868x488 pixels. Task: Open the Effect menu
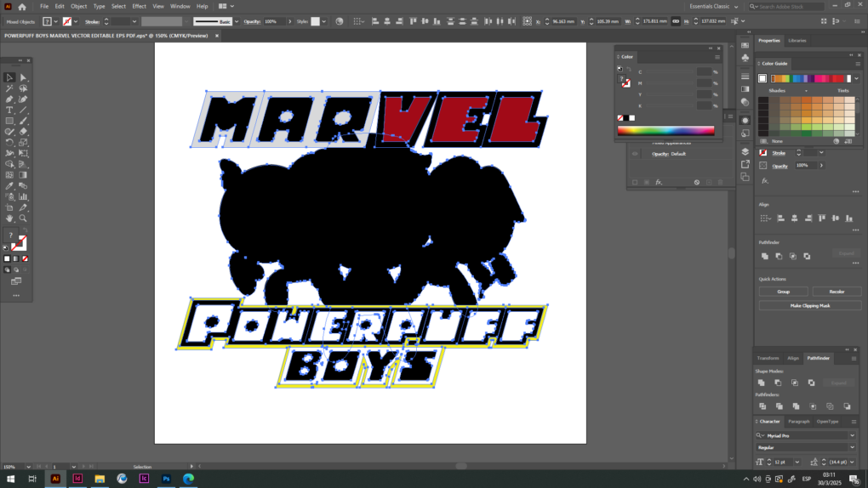pos(139,6)
